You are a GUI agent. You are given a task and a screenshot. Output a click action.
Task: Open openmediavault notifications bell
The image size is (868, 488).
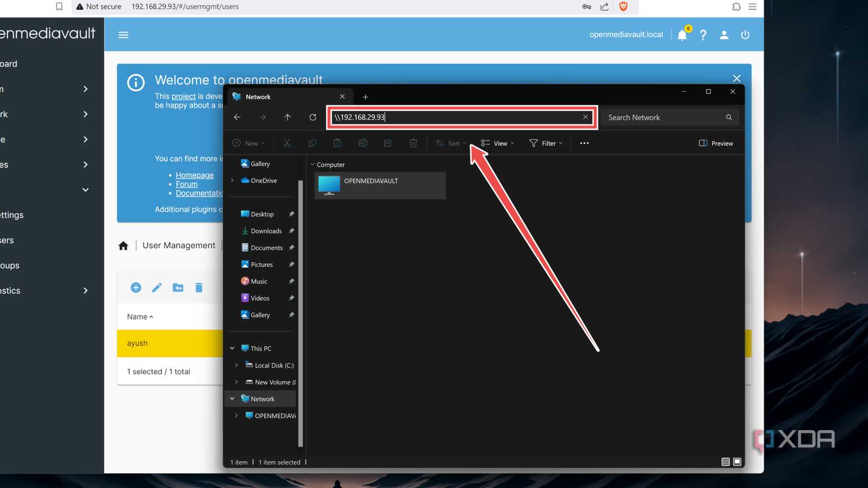[x=682, y=35]
